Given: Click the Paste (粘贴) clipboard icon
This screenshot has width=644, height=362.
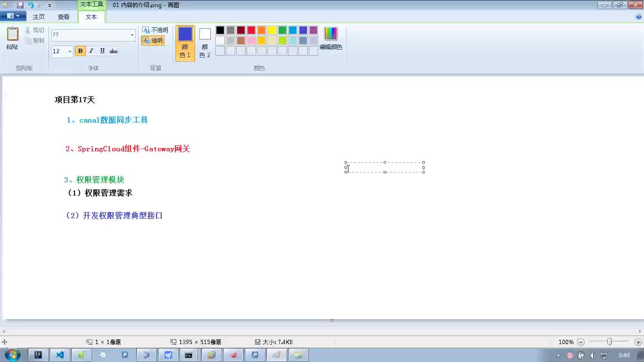Looking at the screenshot, I should tap(12, 34).
